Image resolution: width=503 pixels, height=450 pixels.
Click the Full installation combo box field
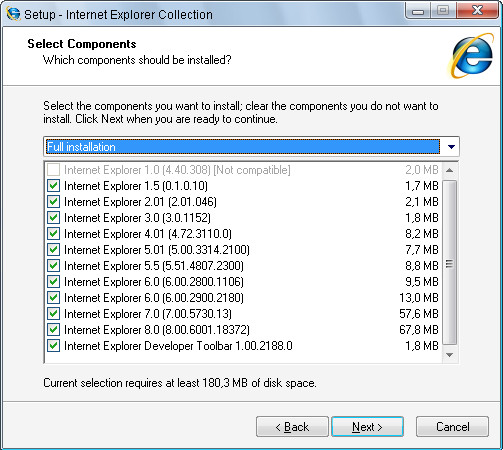tap(251, 147)
